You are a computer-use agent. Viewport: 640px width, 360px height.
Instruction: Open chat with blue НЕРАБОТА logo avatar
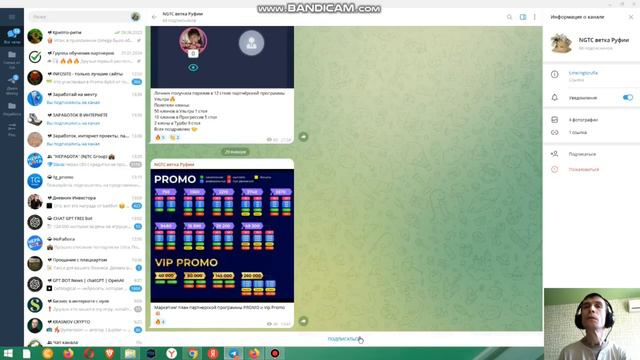click(x=84, y=243)
